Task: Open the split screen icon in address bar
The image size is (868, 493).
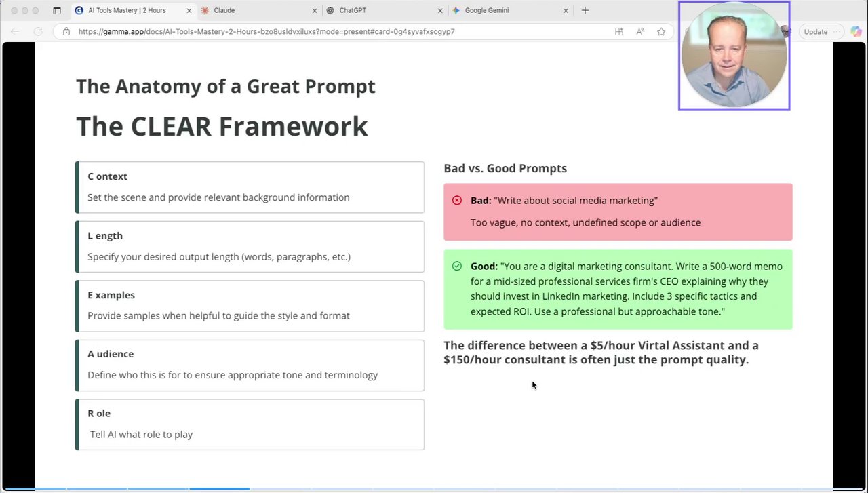Action: (x=618, y=31)
